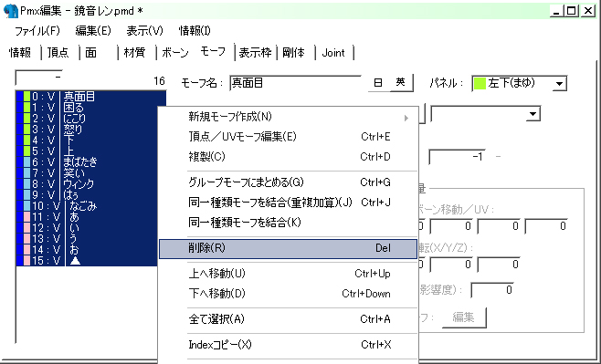Open the 編集(E) menu
This screenshot has height=364, width=601.
(x=93, y=31)
